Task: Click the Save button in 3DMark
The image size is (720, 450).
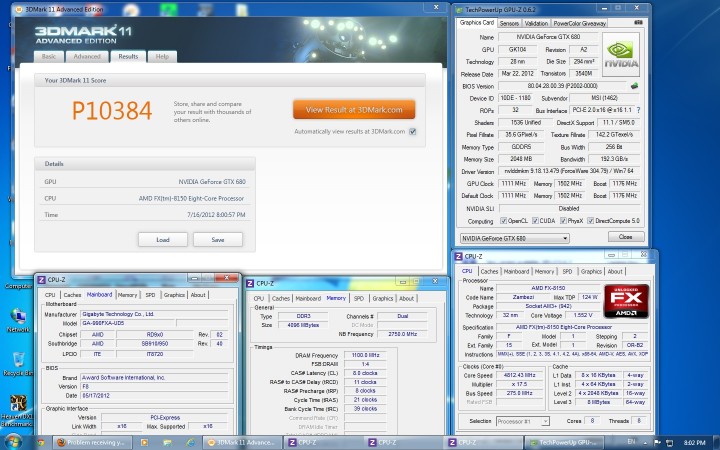Action: point(218,240)
